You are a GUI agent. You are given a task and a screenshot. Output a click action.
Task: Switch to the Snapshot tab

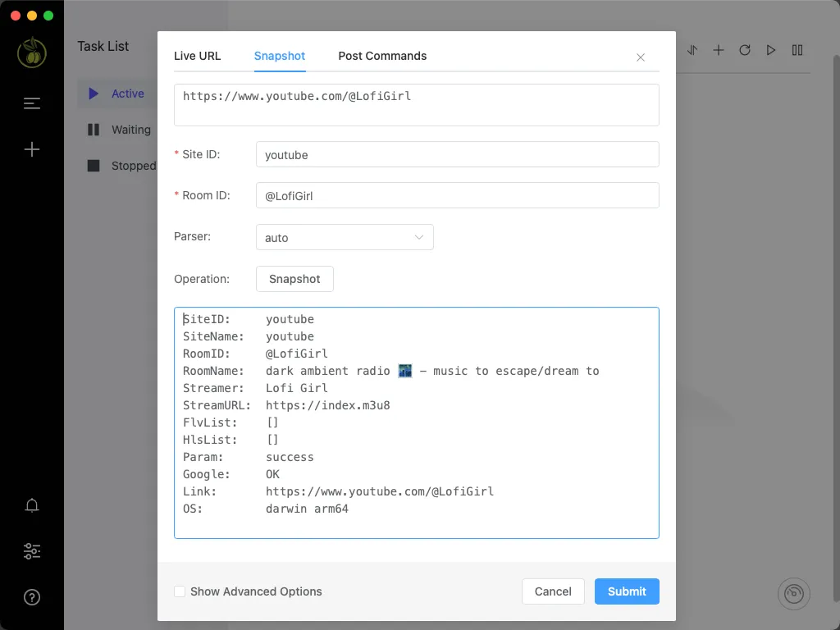280,56
